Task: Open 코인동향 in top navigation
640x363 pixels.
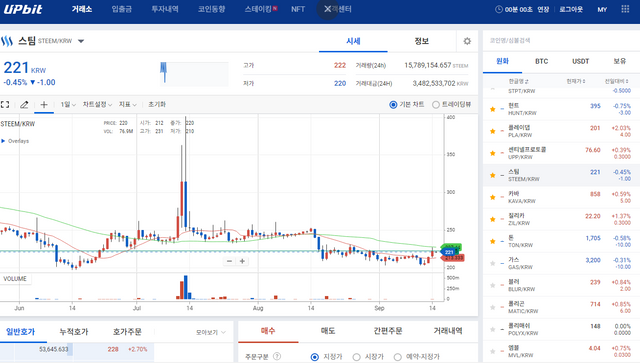Action: tap(211, 9)
